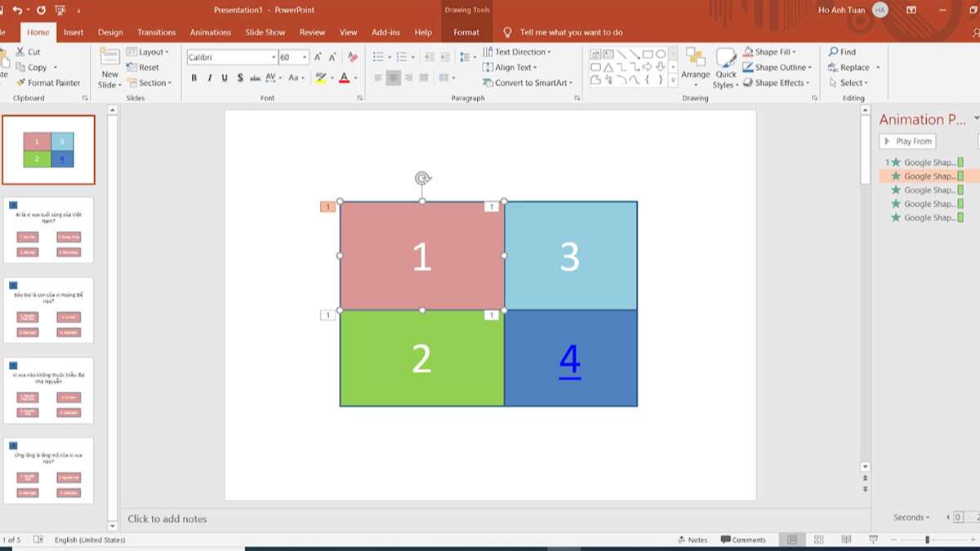This screenshot has width=980, height=551.
Task: Start slideshow from quick access toolbar icon
Action: [x=60, y=10]
